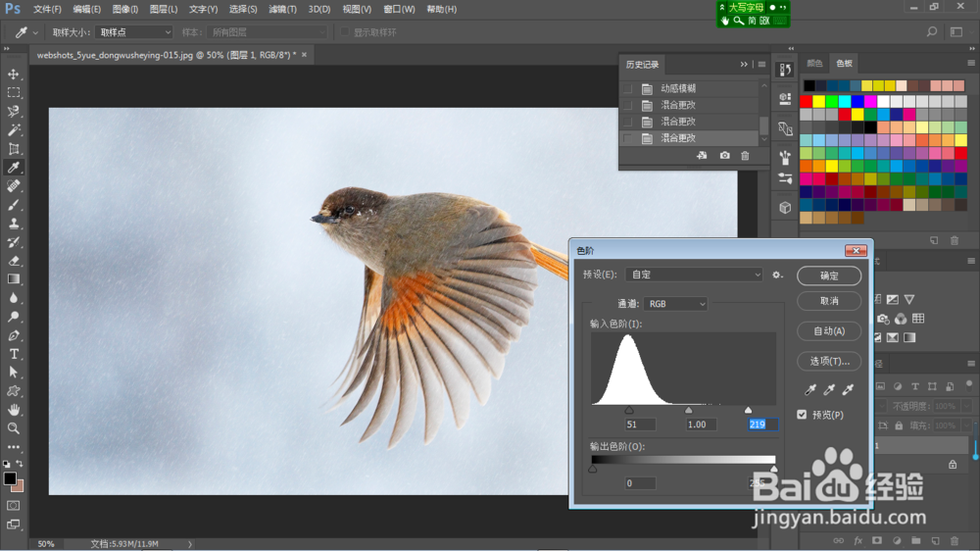Pick black point eyedropper in Levels
This screenshot has width=980, height=551.
[810, 389]
